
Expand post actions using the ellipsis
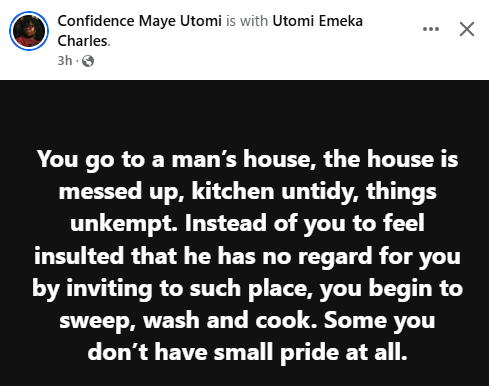[x=431, y=29]
